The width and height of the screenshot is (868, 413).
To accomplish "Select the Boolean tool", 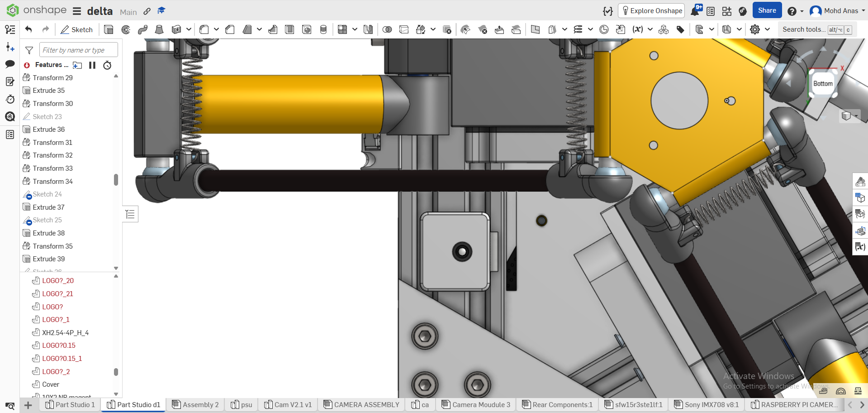I will coord(387,29).
